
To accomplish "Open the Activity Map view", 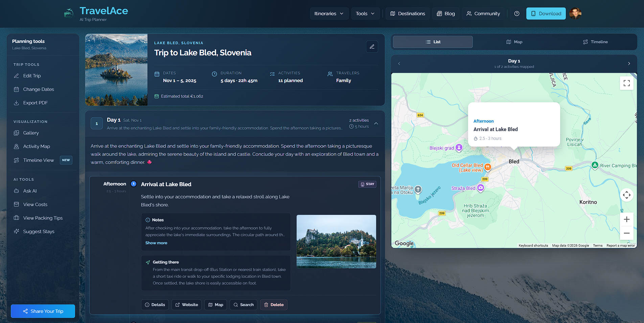I will click(x=43, y=146).
